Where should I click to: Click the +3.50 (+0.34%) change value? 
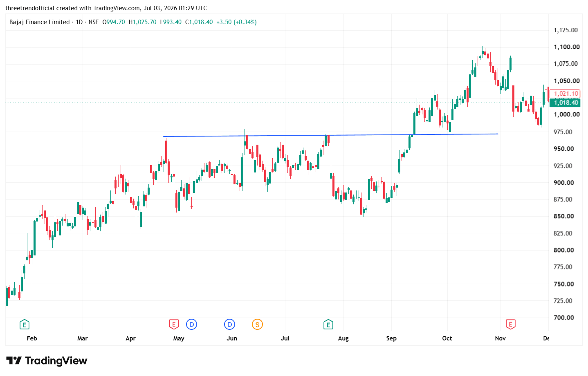[236, 22]
